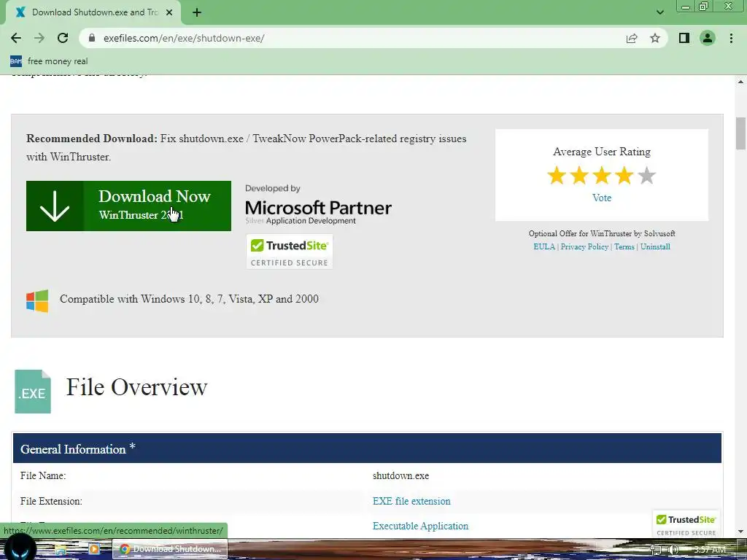Click the .EXE file type icon
This screenshot has width=747, height=560.
(32, 392)
